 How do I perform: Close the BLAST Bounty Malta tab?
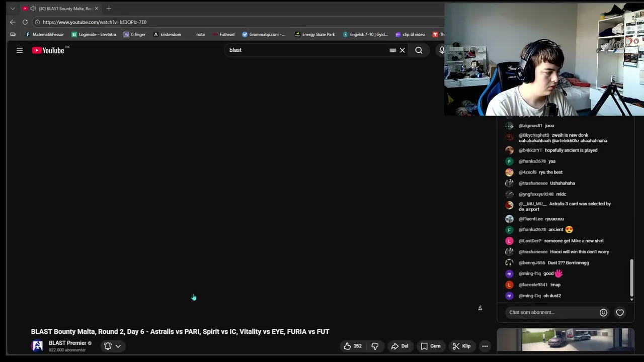(x=96, y=9)
